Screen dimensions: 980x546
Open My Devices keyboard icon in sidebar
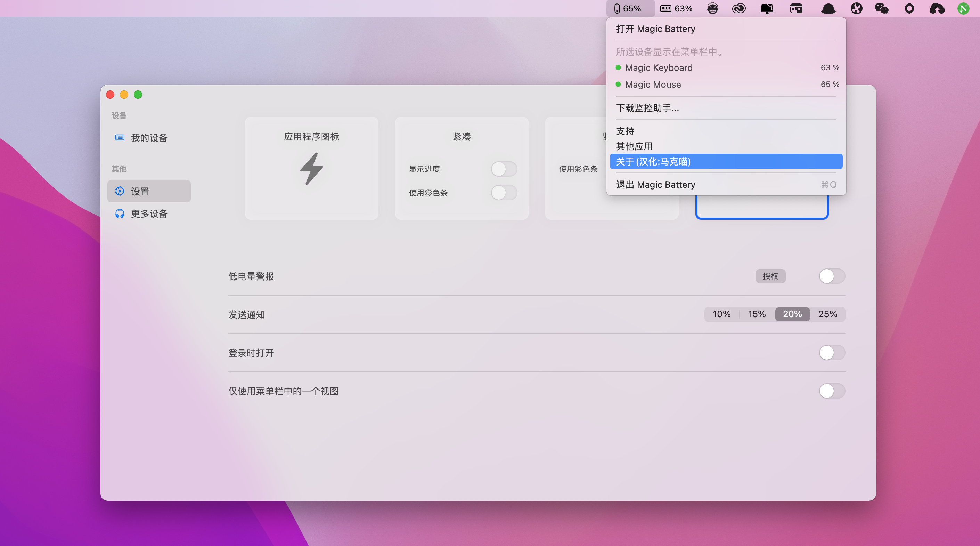pos(120,137)
